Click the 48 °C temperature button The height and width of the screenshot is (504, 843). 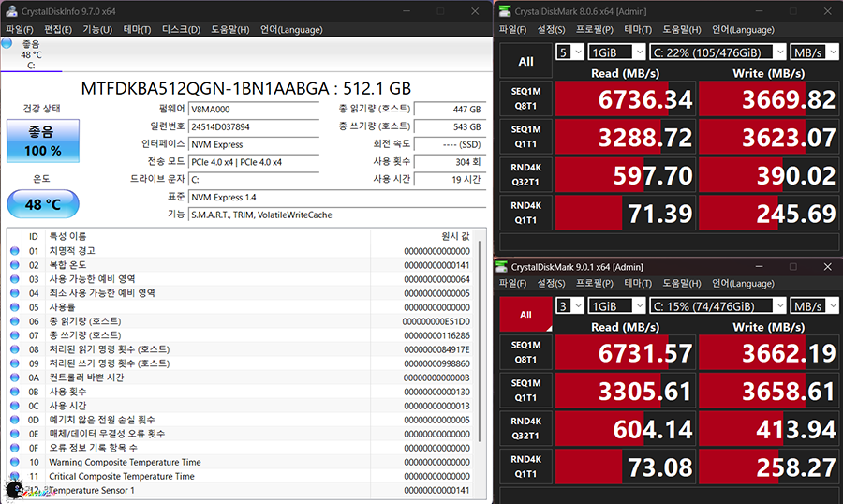[43, 204]
